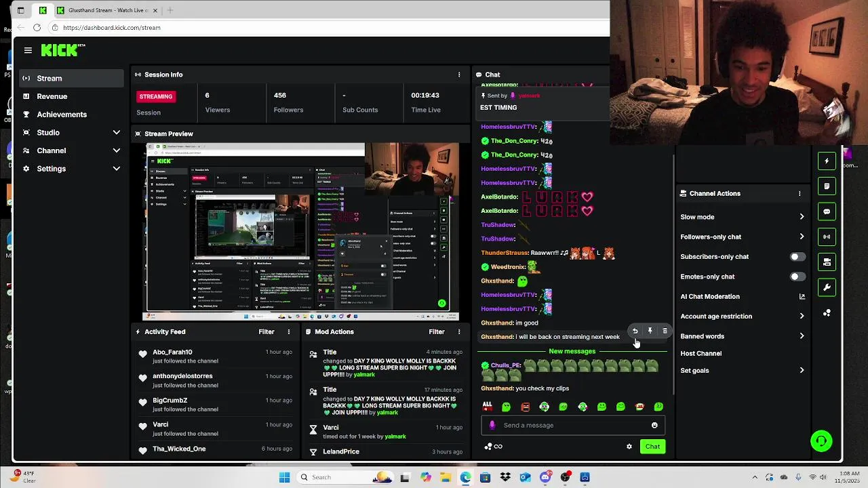868x488 pixels.
Task: Expand Followers-only chat options
Action: point(802,237)
